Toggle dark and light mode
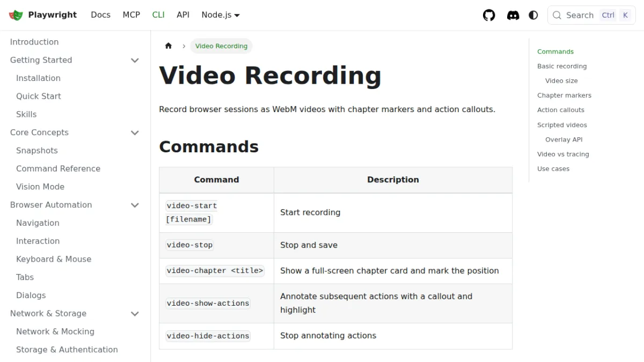This screenshot has width=644, height=362. coord(533,15)
